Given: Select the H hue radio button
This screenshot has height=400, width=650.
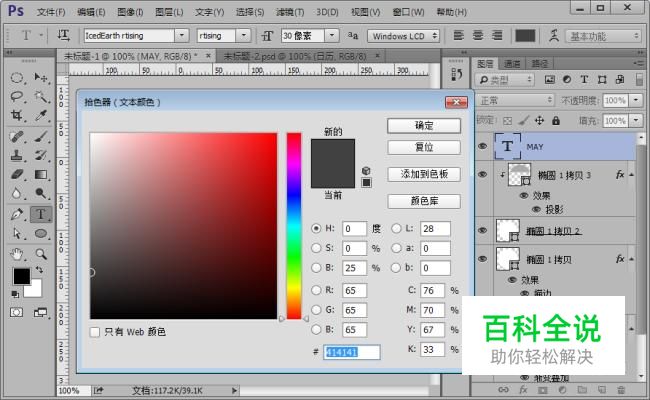Looking at the screenshot, I should (316, 228).
